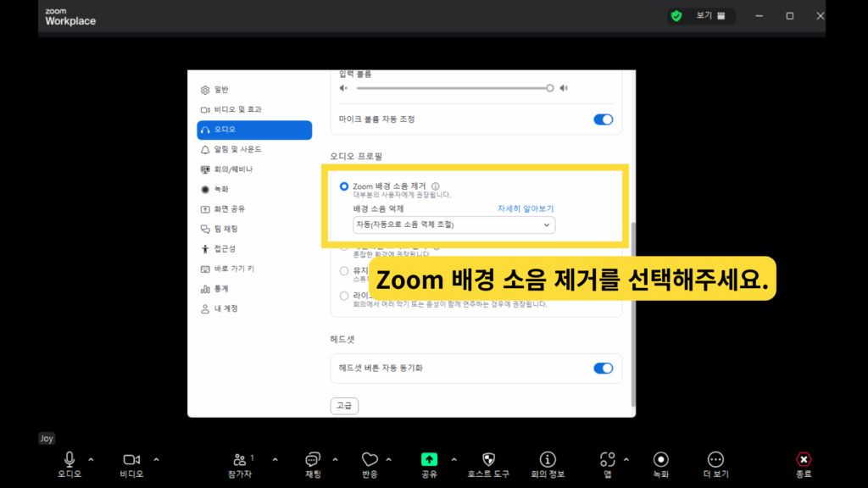The image size is (868, 488).
Task: Open 비디오 및 효과 settings section
Action: point(254,109)
